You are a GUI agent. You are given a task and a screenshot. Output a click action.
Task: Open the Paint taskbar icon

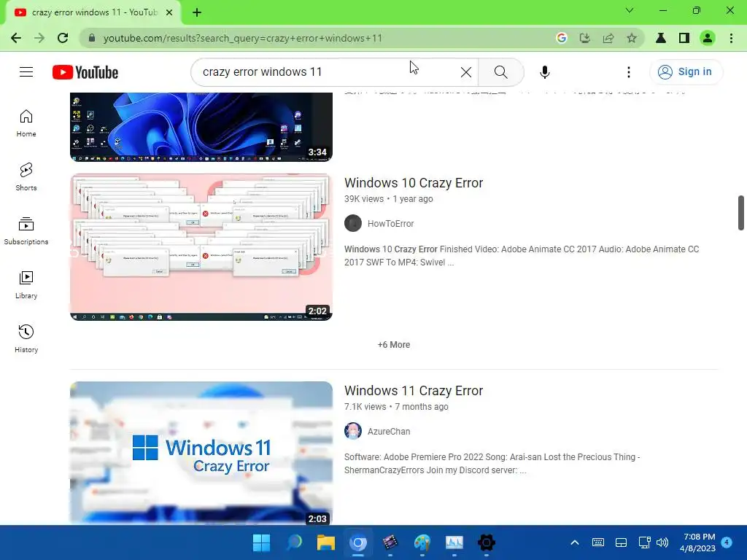point(422,542)
